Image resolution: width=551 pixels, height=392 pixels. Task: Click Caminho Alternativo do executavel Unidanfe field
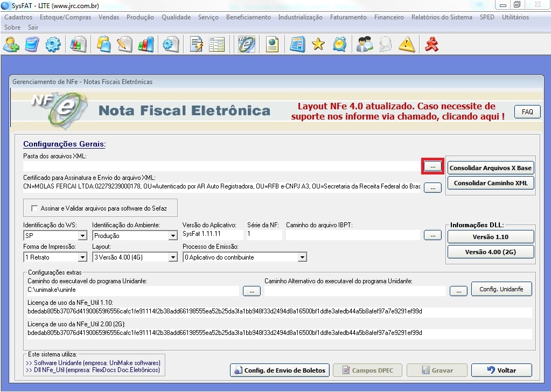355,290
